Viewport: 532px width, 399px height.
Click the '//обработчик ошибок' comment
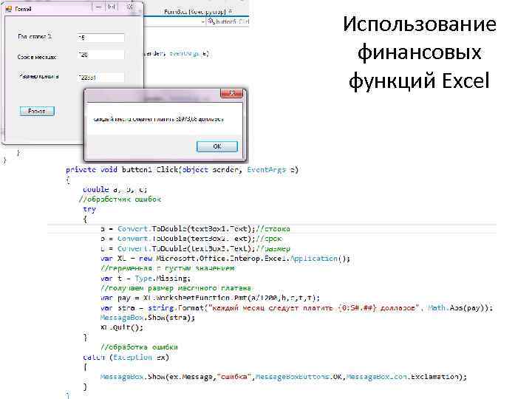point(120,199)
